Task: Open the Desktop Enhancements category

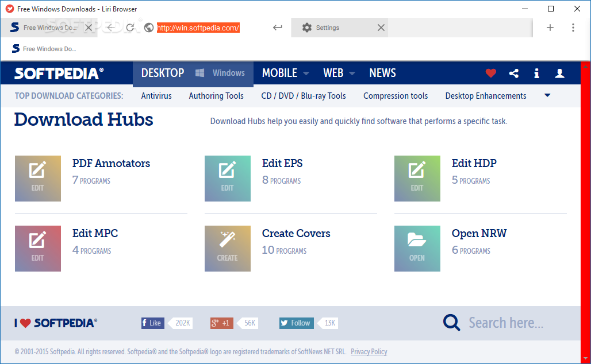Action: (486, 96)
